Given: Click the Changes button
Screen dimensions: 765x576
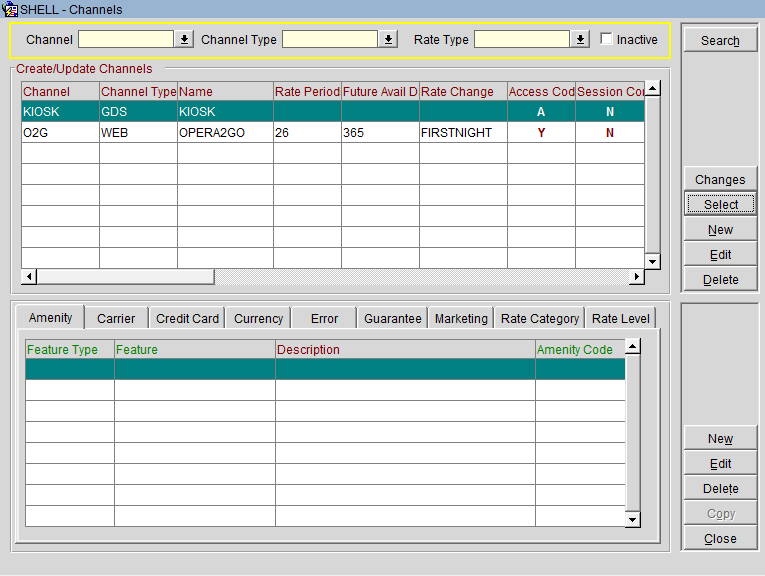Looking at the screenshot, I should coord(720,180).
